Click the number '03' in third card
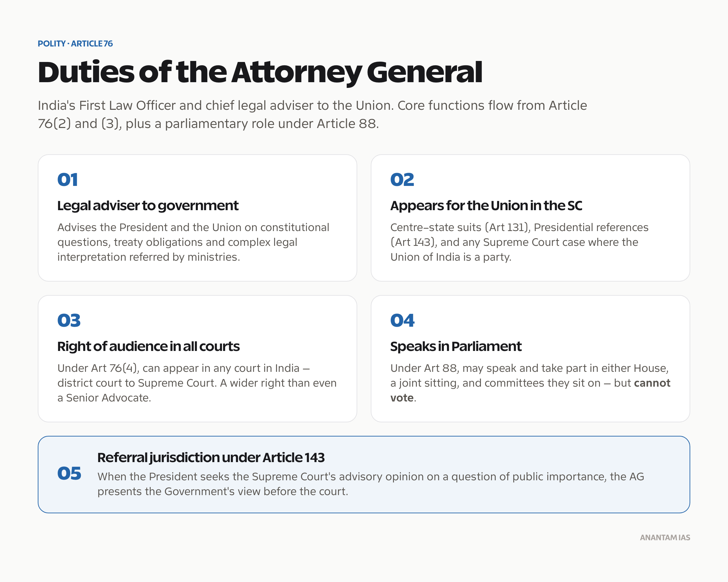 pos(69,320)
